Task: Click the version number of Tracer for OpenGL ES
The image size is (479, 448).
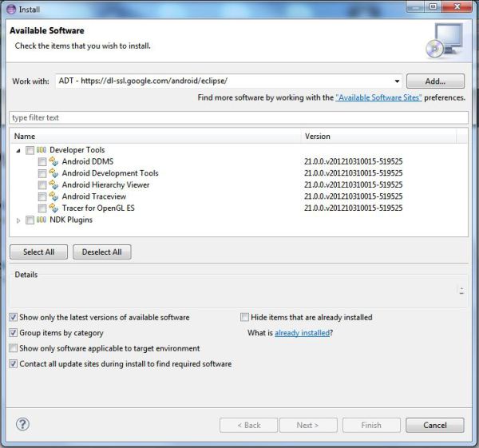Action: pyautogui.click(x=354, y=208)
